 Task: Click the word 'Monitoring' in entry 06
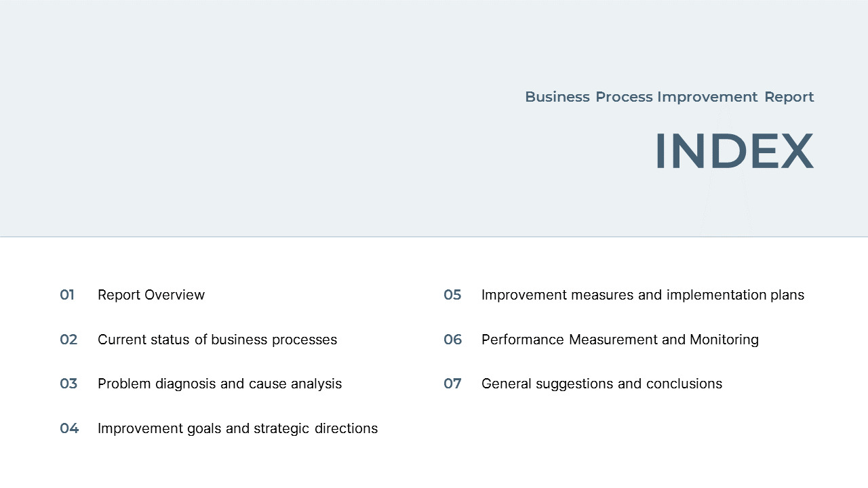point(724,340)
